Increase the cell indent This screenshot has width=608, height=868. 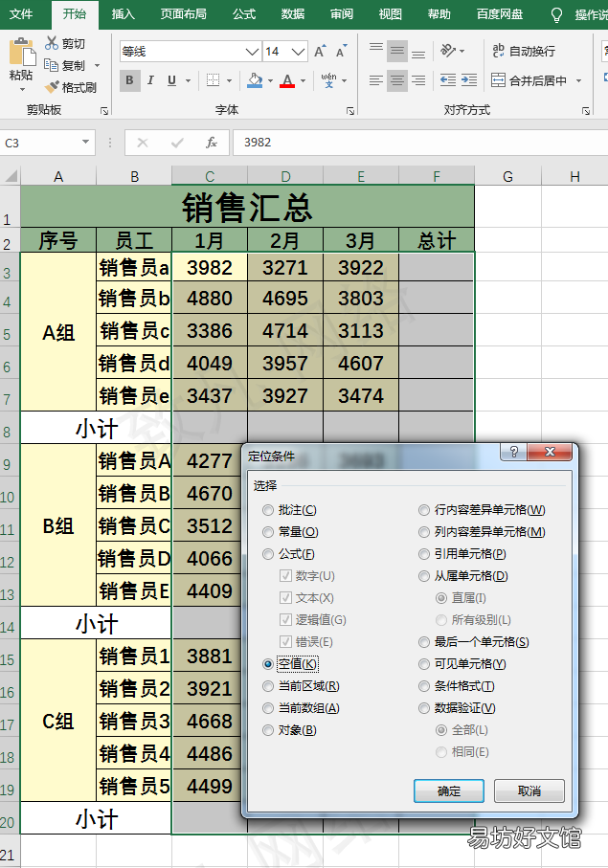coord(469,80)
